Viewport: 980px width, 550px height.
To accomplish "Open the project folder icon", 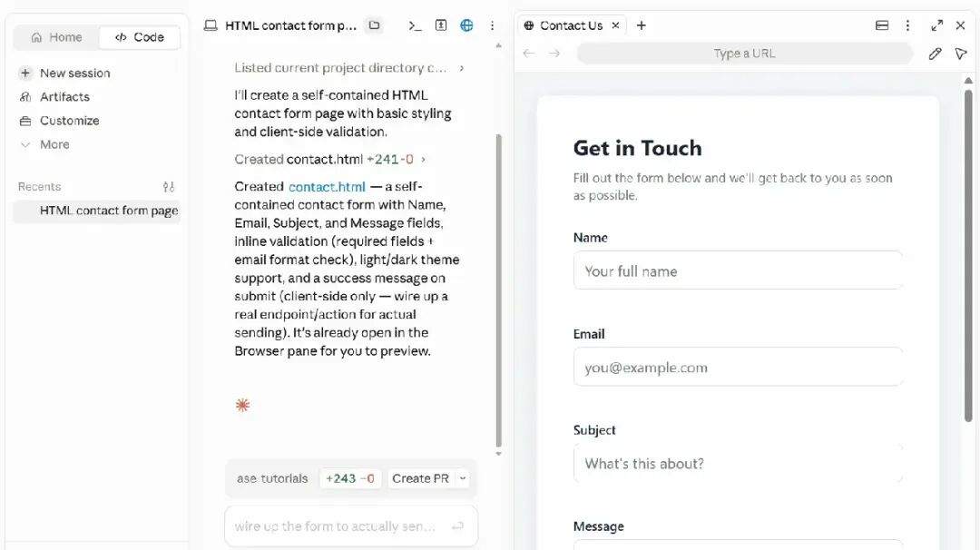I will [375, 25].
